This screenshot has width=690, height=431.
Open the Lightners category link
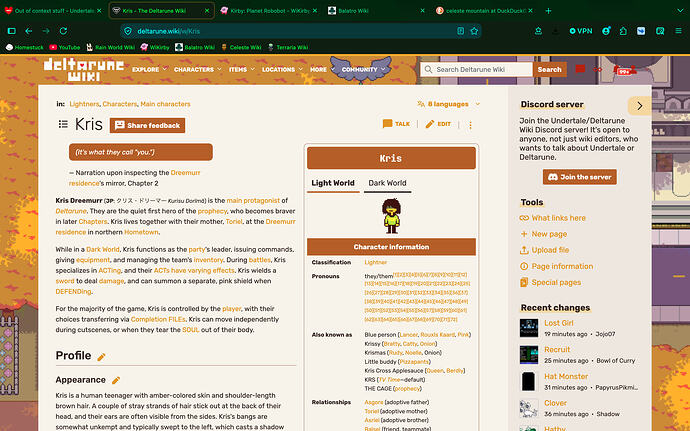click(x=84, y=104)
